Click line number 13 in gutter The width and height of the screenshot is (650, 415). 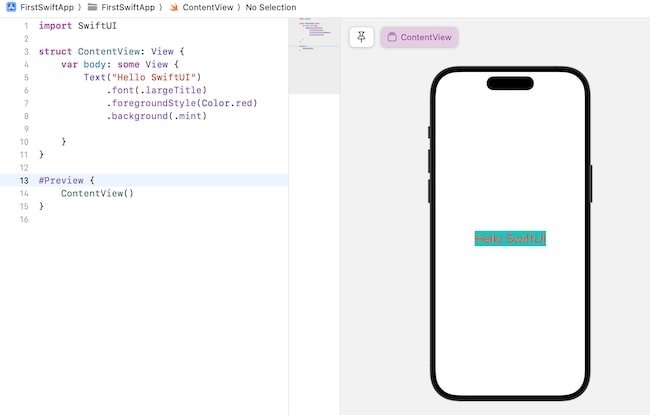point(24,181)
